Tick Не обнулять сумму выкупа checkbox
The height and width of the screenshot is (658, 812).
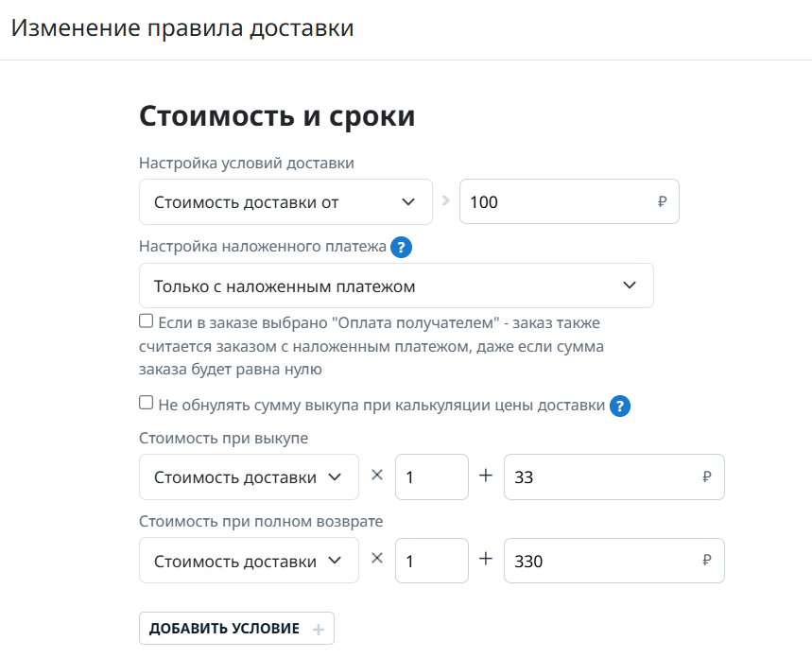[147, 403]
